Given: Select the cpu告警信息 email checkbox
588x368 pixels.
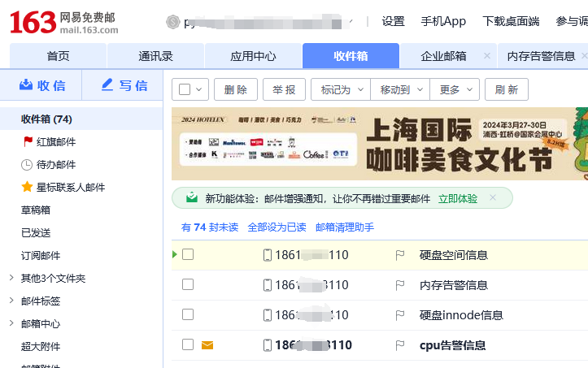Looking at the screenshot, I should 188,344.
